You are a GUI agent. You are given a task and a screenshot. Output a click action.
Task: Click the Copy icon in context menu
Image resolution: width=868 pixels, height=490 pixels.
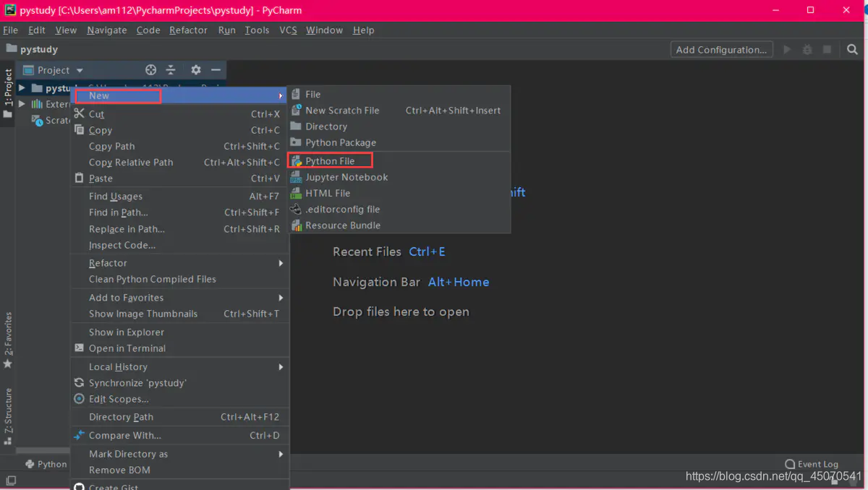[x=80, y=130]
